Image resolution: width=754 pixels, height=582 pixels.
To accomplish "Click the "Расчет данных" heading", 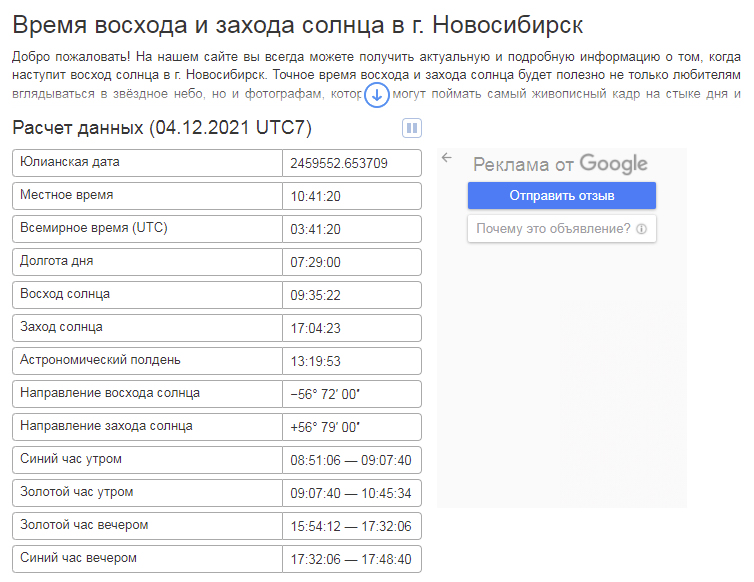I will (162, 128).
